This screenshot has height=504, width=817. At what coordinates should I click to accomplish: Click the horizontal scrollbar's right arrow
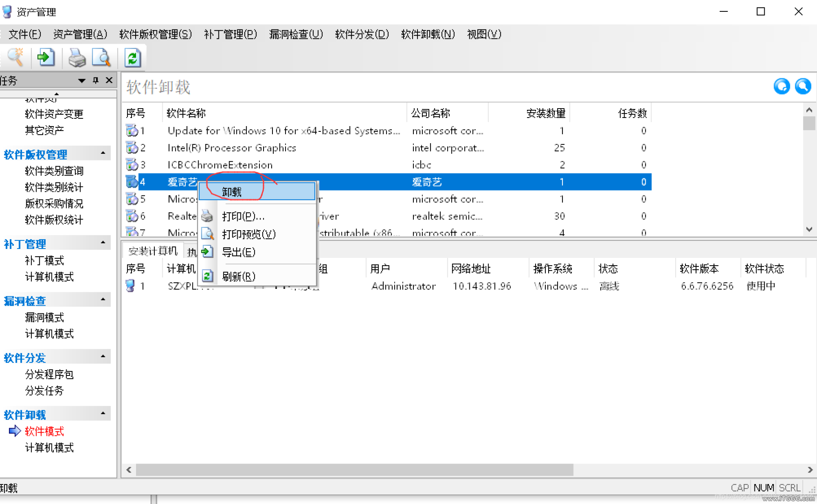pos(810,470)
